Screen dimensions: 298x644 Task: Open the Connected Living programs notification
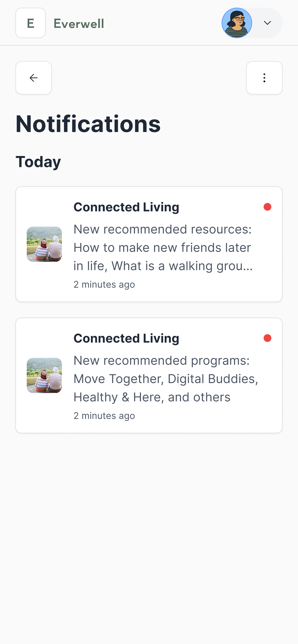149,375
